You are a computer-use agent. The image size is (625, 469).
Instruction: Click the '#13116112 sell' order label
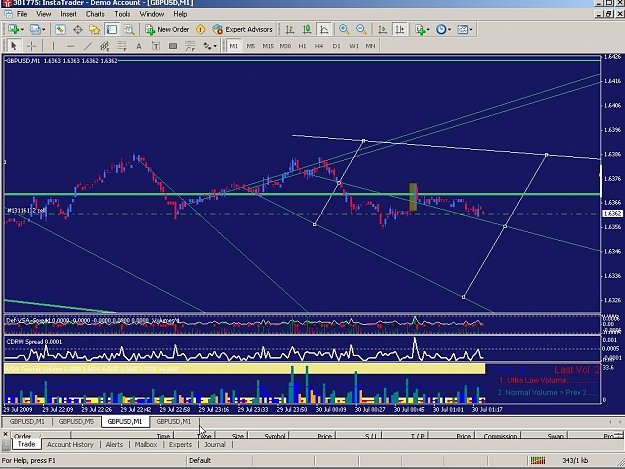coord(26,210)
